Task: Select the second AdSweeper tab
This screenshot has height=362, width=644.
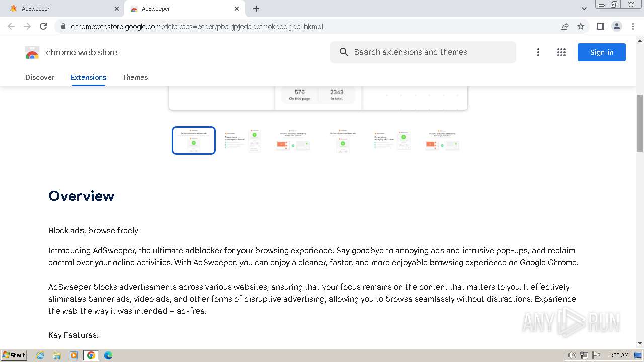Action: [x=185, y=9]
